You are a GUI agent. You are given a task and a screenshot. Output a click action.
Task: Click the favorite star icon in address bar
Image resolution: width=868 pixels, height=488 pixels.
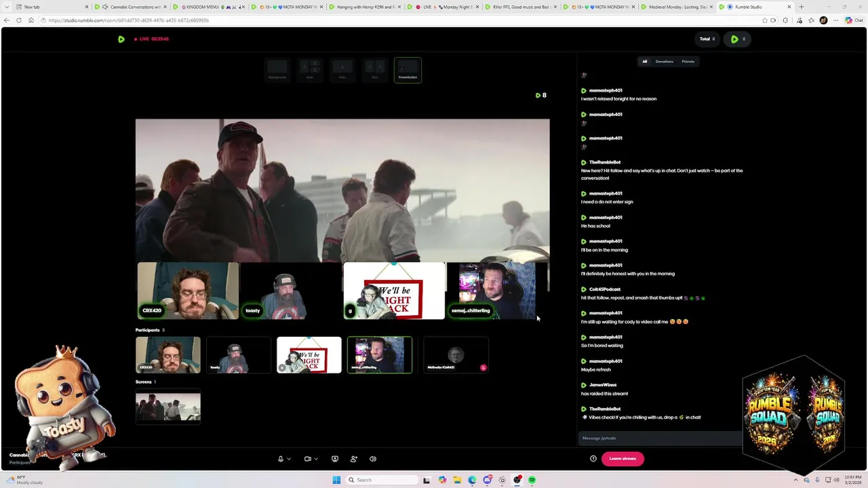click(765, 20)
